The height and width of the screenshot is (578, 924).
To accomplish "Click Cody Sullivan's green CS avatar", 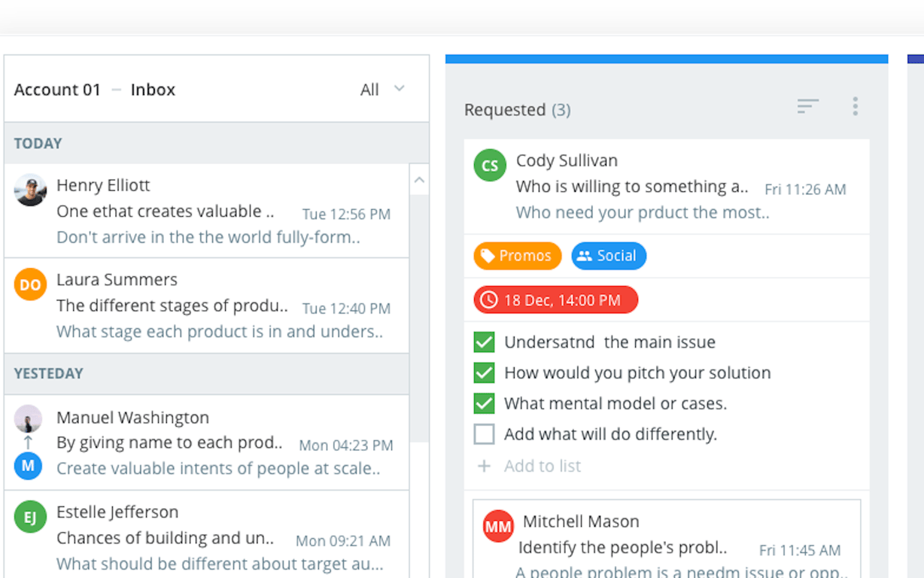I will coord(490,166).
